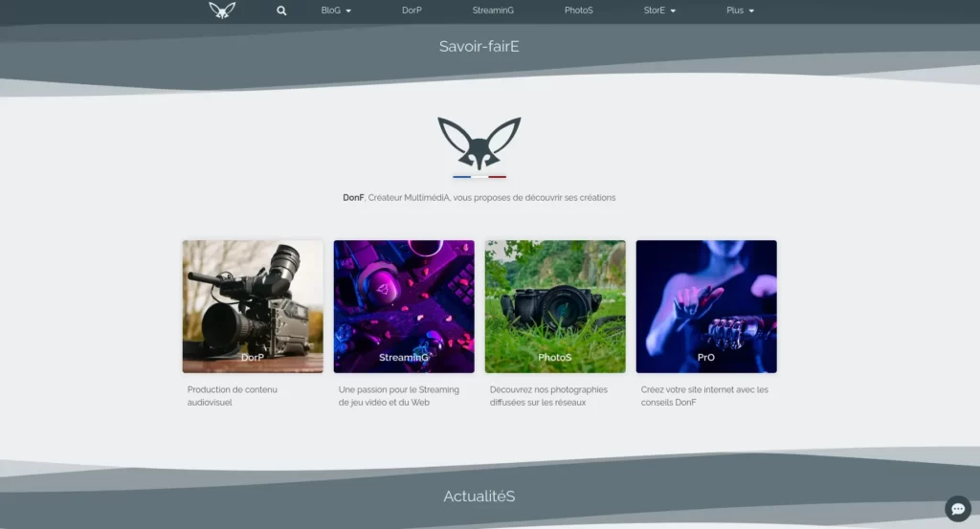Click the PhotoS caption on its card

(x=555, y=357)
